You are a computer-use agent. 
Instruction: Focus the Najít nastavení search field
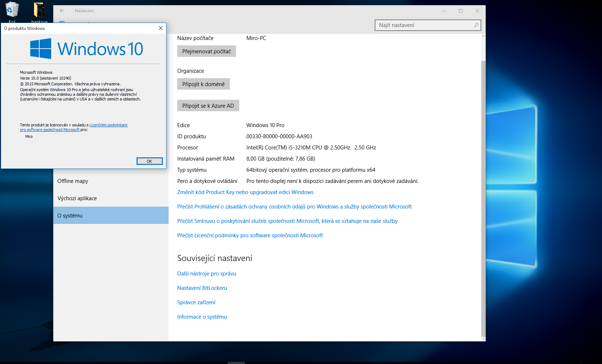pos(428,25)
